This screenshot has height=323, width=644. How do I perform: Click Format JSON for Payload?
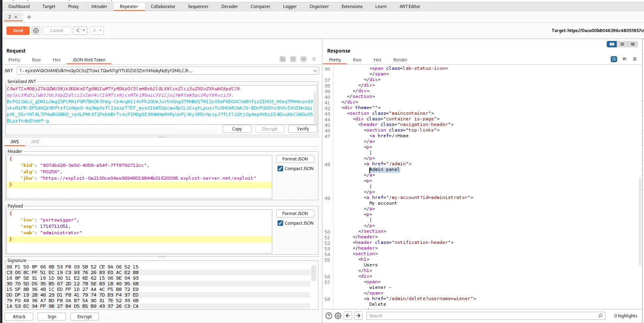[295, 213]
